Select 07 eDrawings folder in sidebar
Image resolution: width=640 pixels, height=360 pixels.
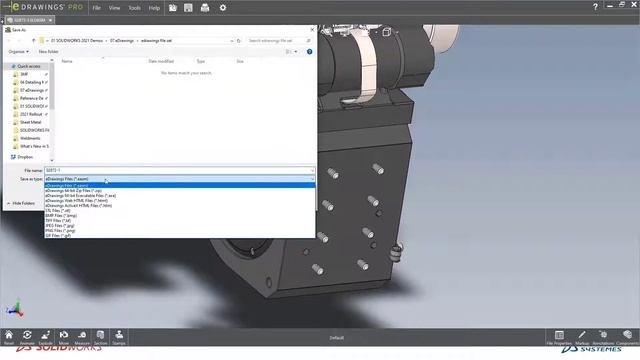[x=31, y=90]
